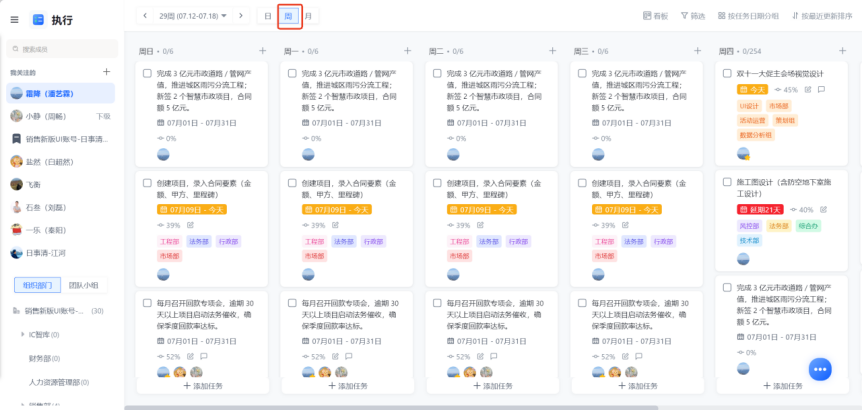Open the 筛选 filter options
862x411 pixels.
(x=693, y=16)
